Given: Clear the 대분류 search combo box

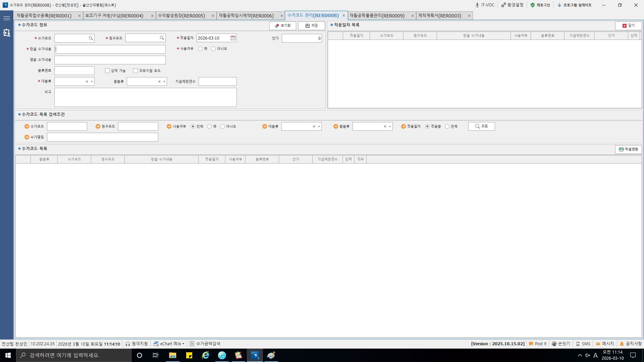Looking at the screenshot, I should pos(314,126).
